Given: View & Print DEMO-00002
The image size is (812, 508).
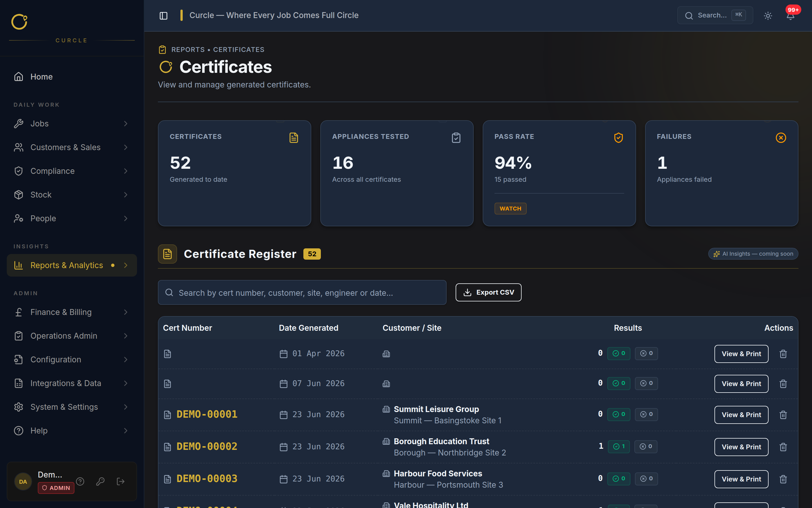Looking at the screenshot, I should (741, 447).
